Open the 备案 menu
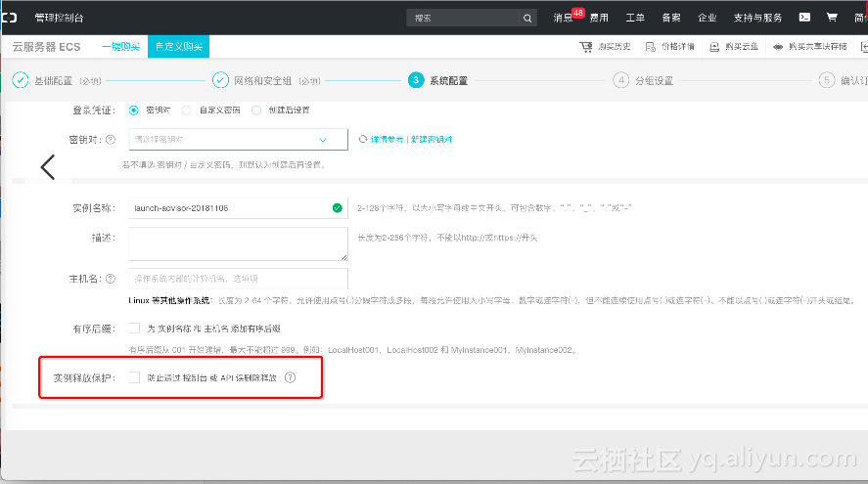This screenshot has height=484, width=868. point(671,18)
